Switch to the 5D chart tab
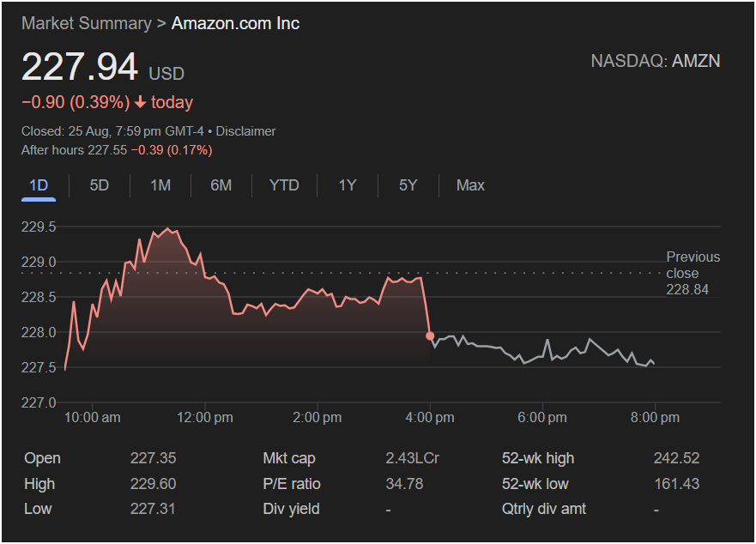This screenshot has width=756, height=544. click(100, 185)
